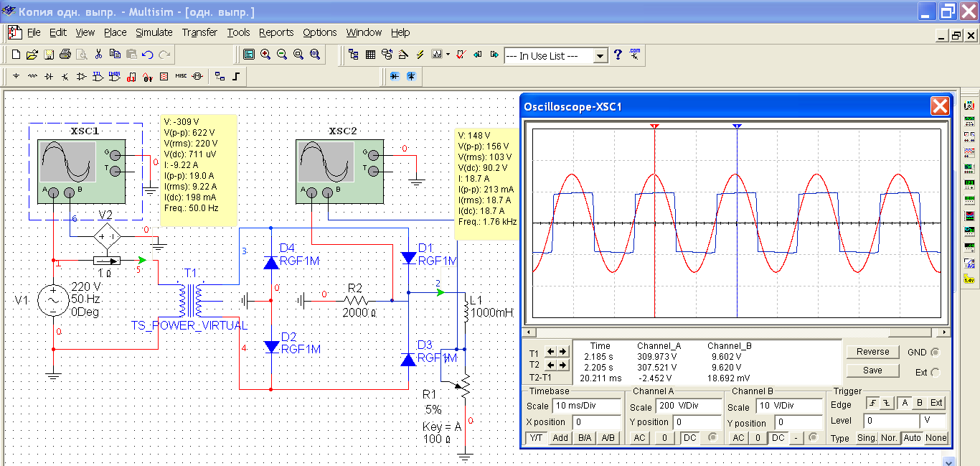Click the Zoom In magnifier toolbar icon
980x466 pixels.
(265, 55)
